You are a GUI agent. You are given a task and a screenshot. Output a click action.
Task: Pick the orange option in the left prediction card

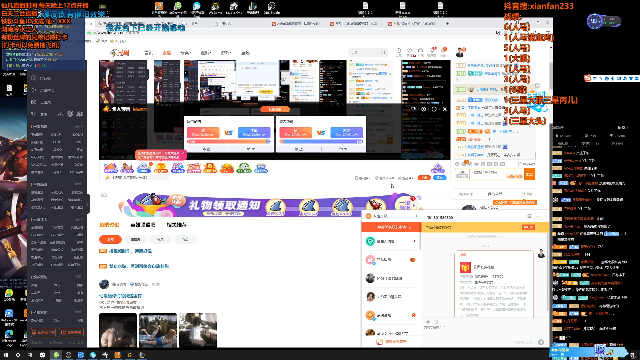(x=203, y=133)
